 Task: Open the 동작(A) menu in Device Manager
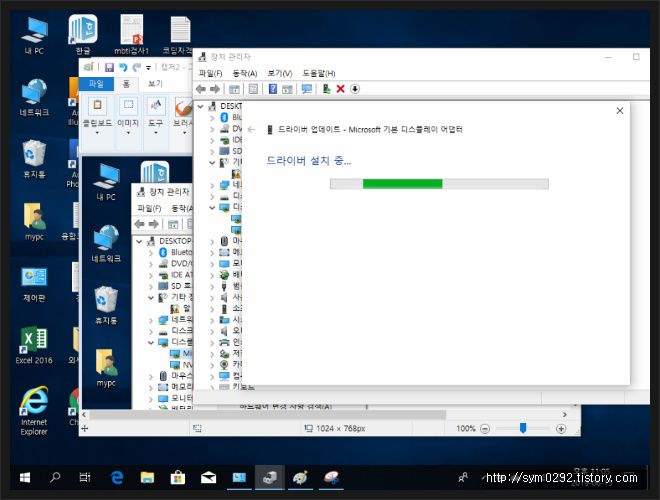(245, 73)
